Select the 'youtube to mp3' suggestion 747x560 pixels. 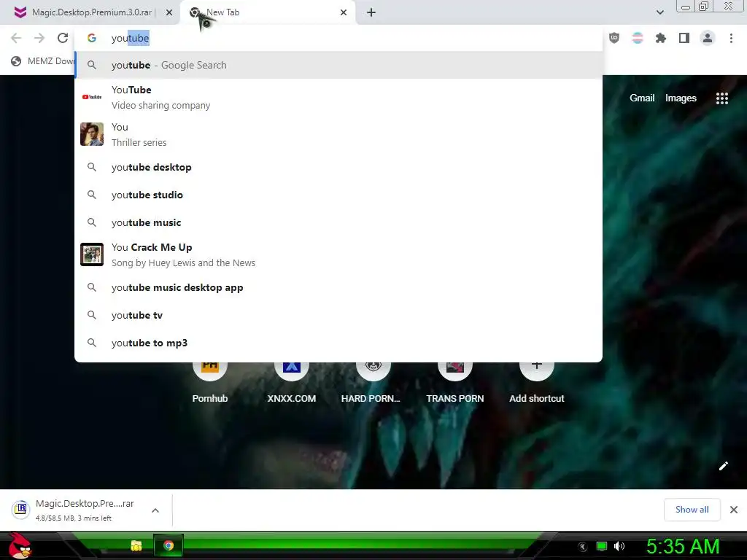tap(338, 343)
